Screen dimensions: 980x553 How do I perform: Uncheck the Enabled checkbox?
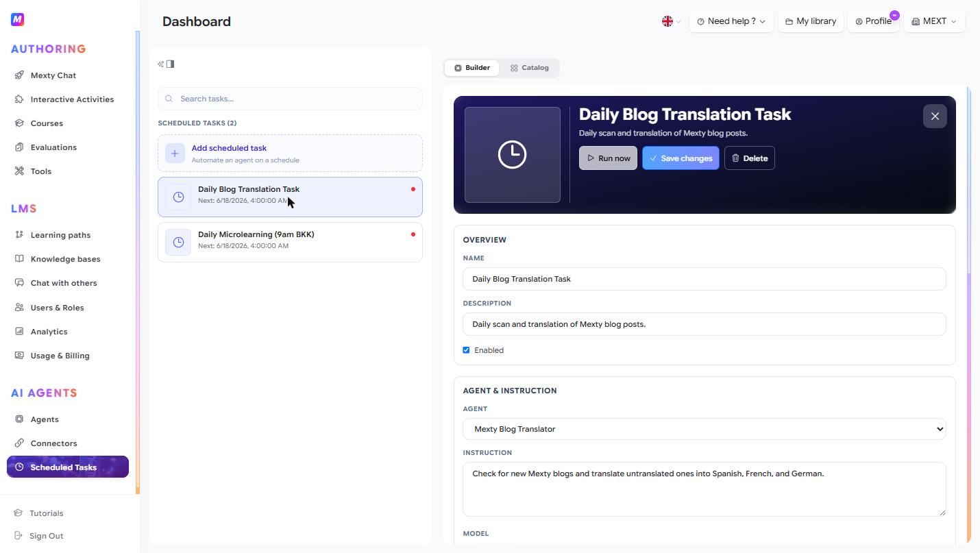tap(466, 350)
